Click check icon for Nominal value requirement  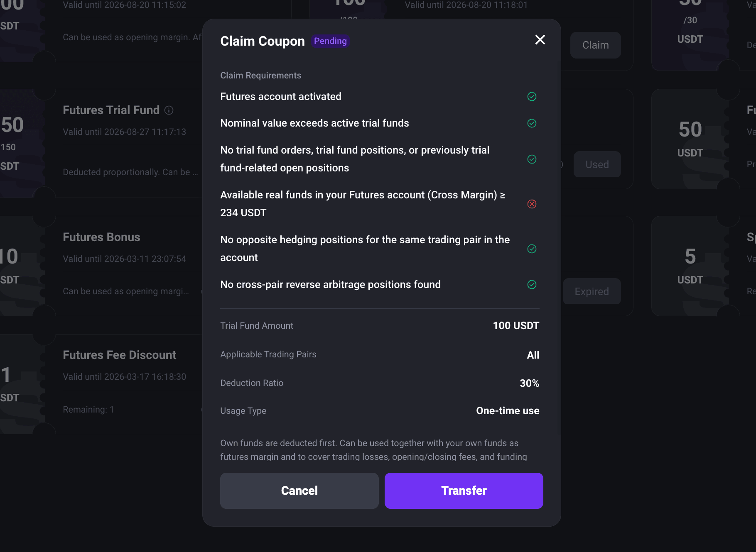pos(532,123)
